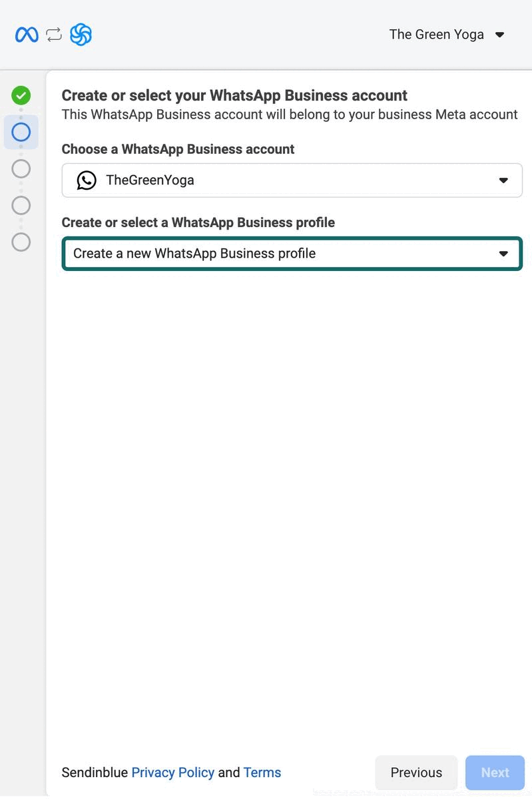Click the arrow in TheGreenYoga account selector

[x=503, y=180]
